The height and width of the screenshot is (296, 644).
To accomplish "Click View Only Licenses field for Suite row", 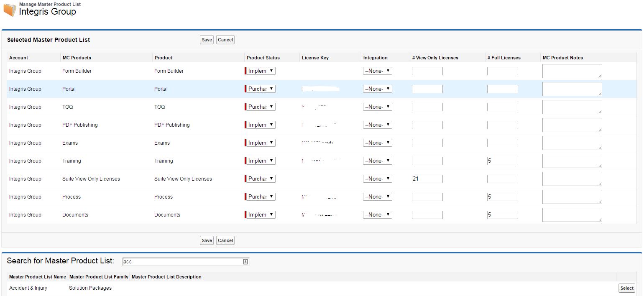I will 427,179.
